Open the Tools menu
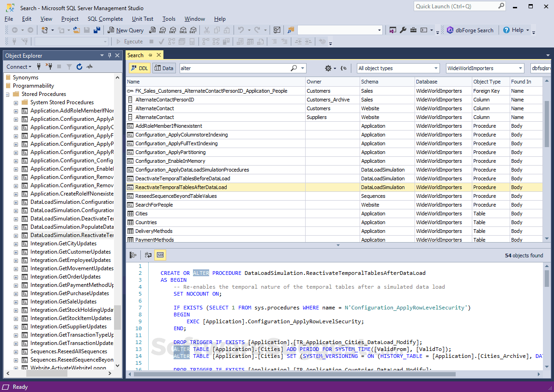 tap(169, 19)
